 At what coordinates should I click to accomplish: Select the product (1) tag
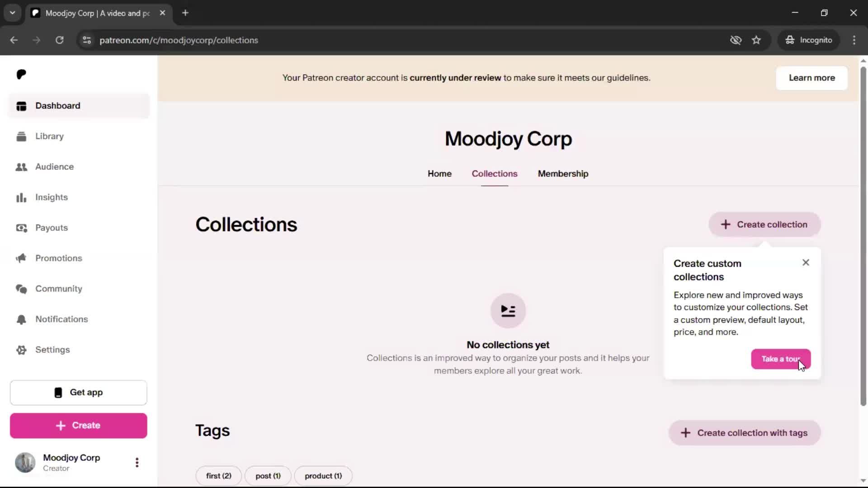click(323, 476)
